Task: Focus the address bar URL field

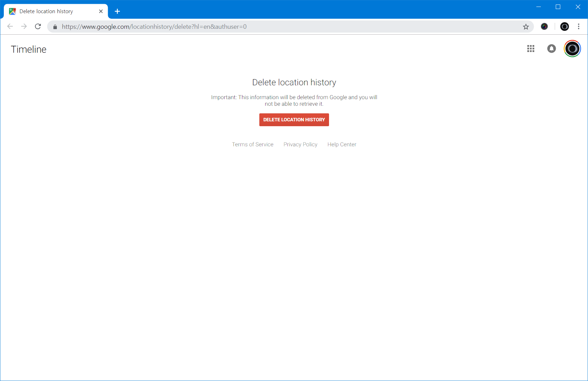Action: 277,27
